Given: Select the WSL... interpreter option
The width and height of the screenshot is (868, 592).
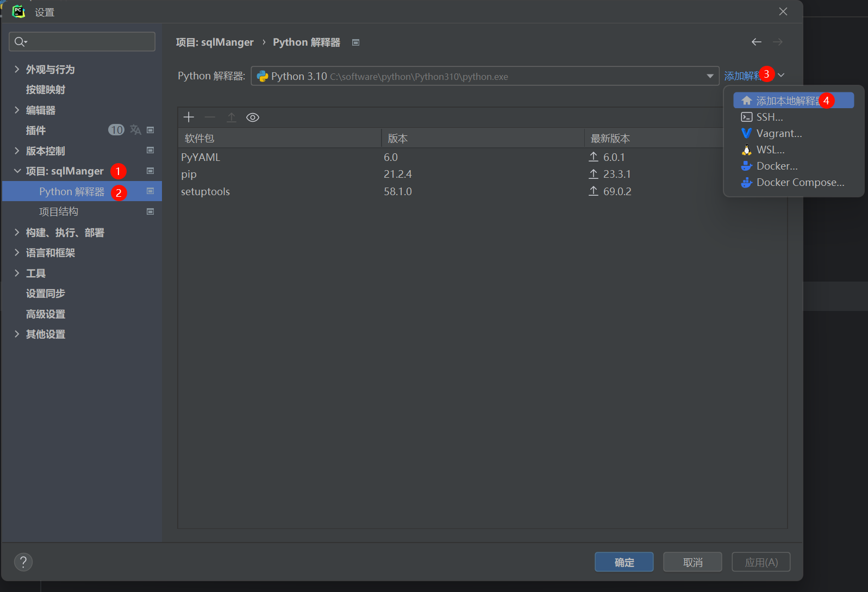Looking at the screenshot, I should click(794, 149).
